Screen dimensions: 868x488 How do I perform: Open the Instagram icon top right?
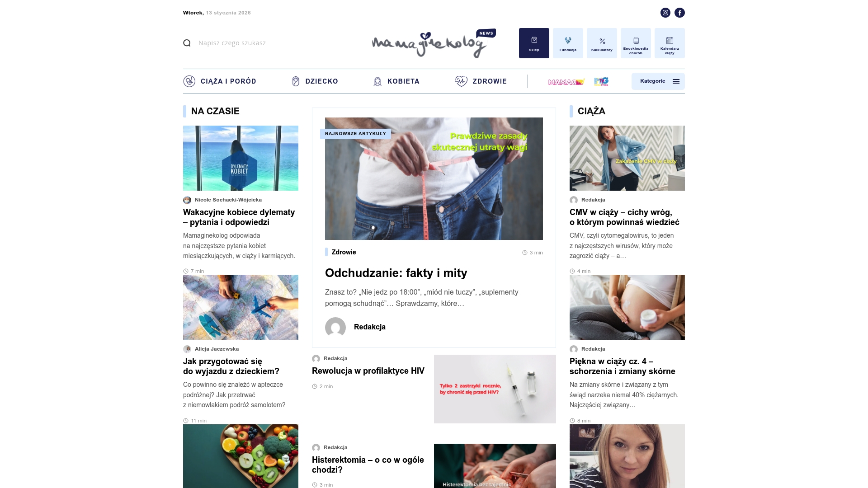click(x=665, y=13)
